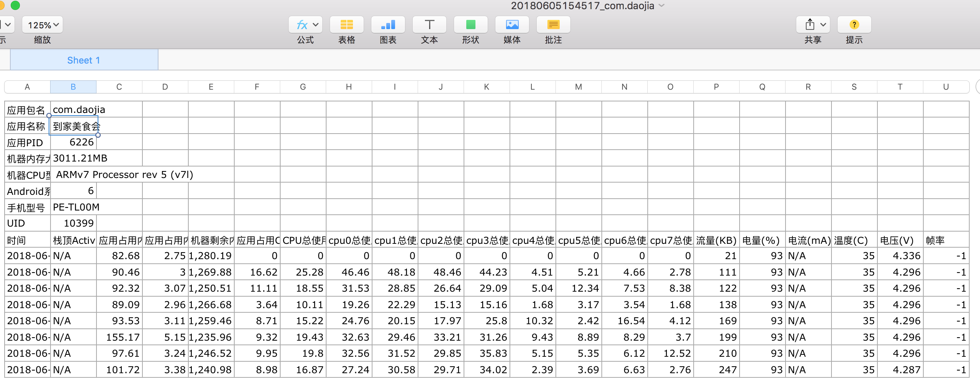Click the 电压(V) header cell
Viewport: 980px width, 382px height.
pyautogui.click(x=900, y=240)
